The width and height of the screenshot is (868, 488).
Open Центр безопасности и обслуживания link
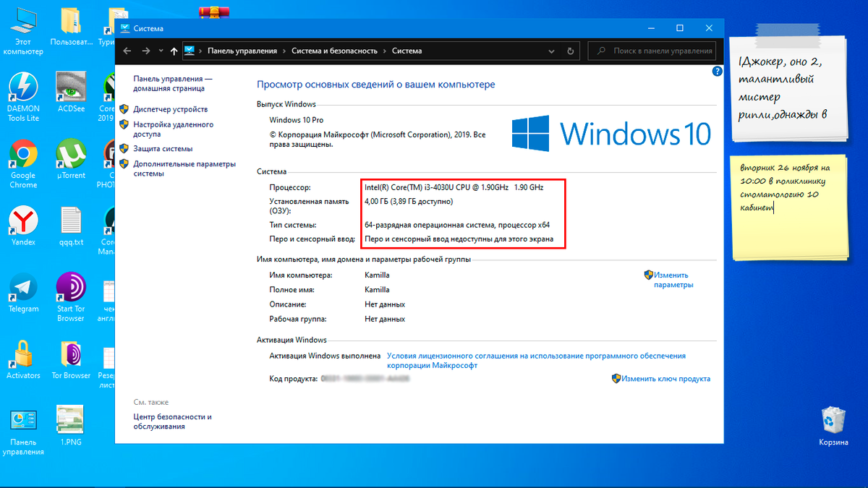point(172,421)
